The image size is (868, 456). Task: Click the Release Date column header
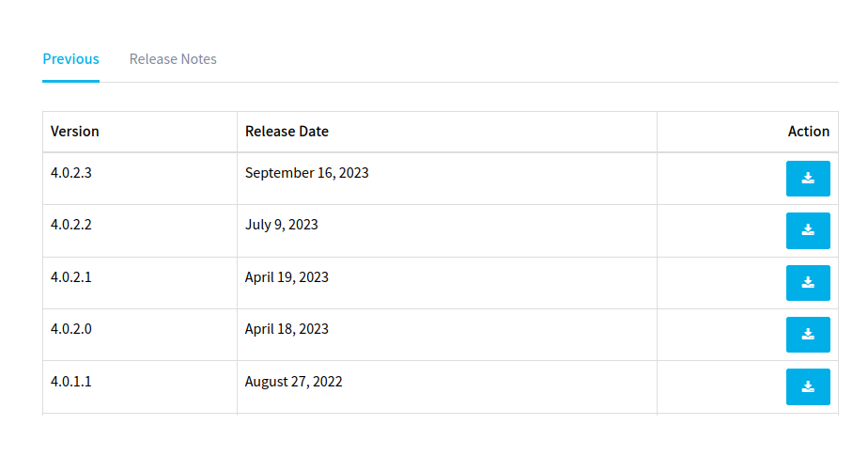click(x=287, y=132)
